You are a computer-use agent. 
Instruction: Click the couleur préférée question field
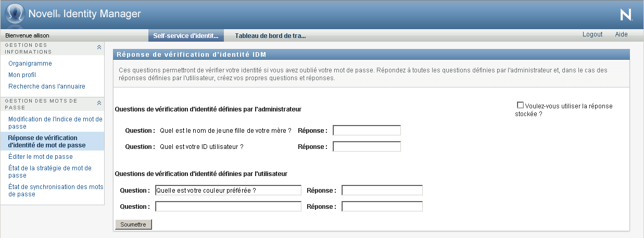[x=228, y=190]
